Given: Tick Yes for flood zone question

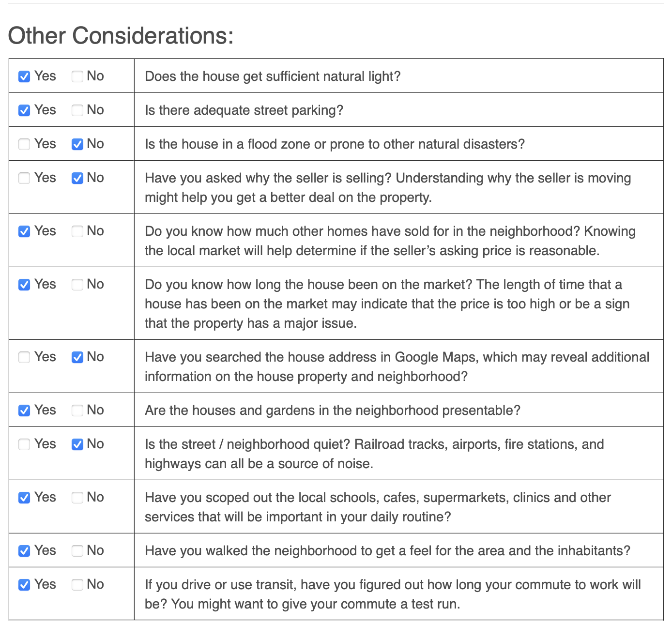Looking at the screenshot, I should (x=24, y=144).
